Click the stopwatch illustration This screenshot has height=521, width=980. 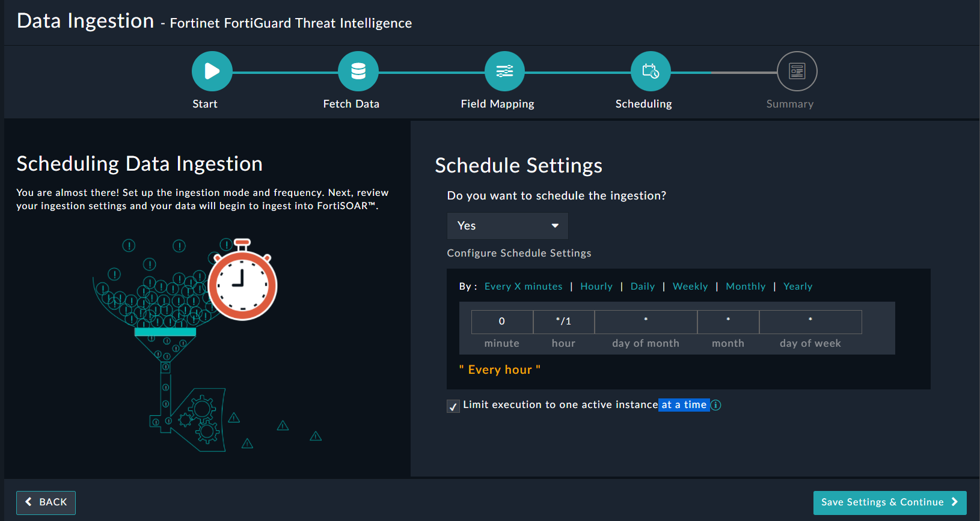[242, 283]
